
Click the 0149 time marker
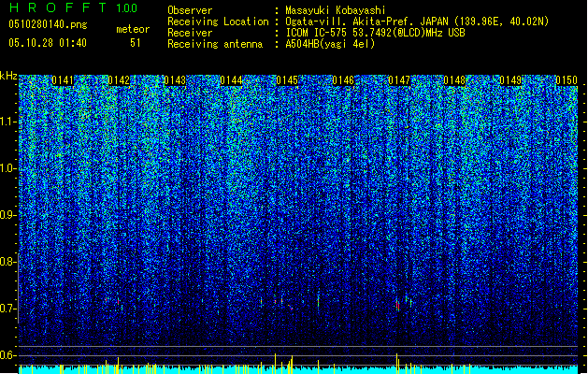tap(510, 80)
